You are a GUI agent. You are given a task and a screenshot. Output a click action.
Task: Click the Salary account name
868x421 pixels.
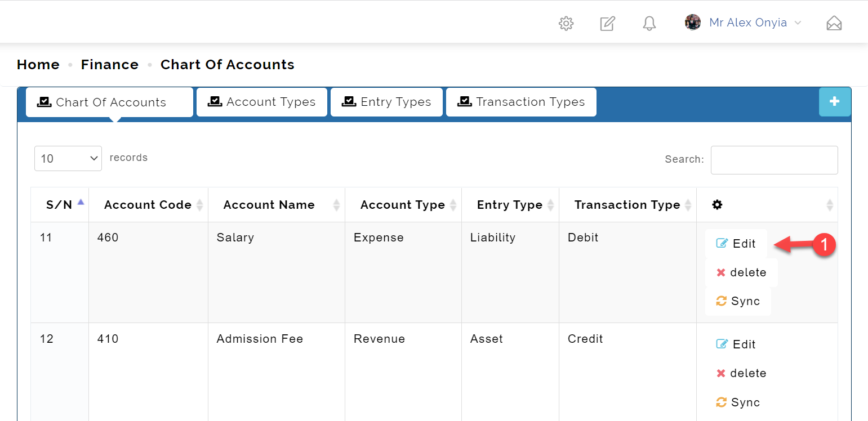(235, 238)
